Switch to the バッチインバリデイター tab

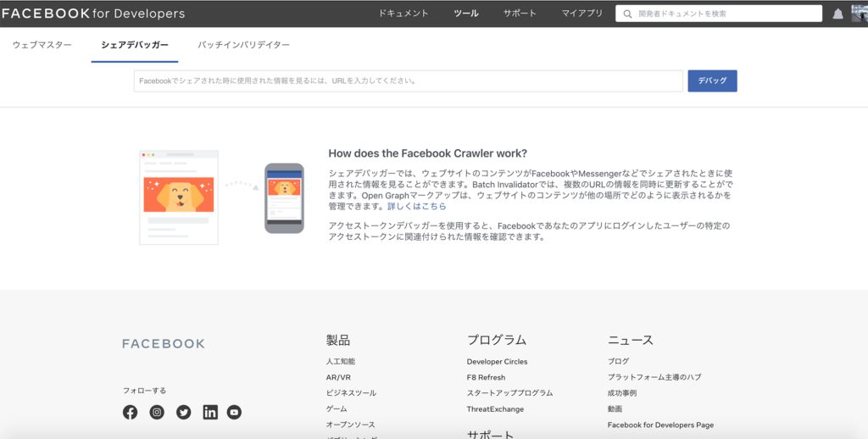[243, 46]
